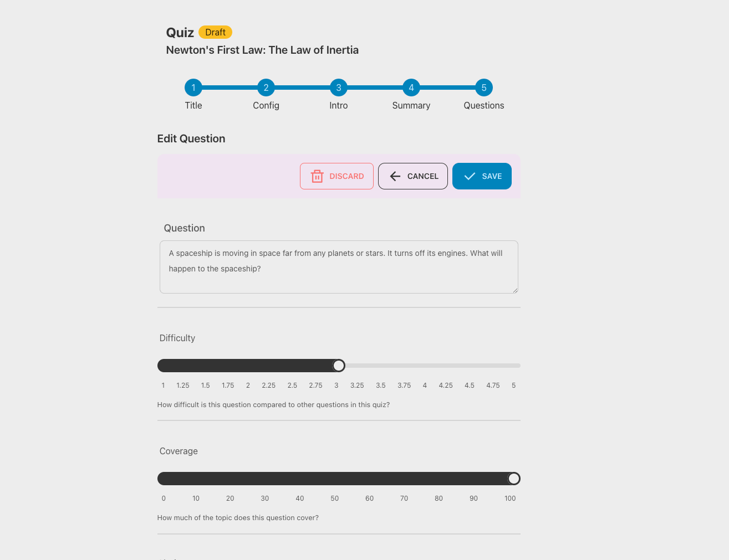Screen dimensions: 729x560
Task: Click the question textarea resize handle
Action: 515,290
